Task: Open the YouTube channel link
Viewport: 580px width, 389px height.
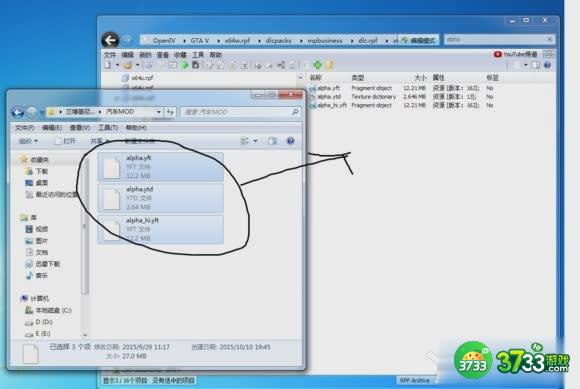Action: point(515,54)
